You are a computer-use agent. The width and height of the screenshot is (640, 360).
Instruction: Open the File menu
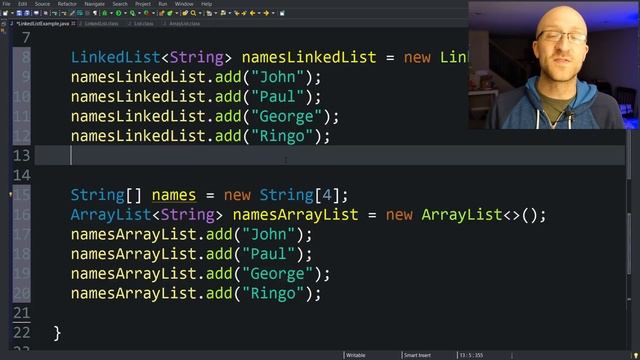[x=6, y=4]
